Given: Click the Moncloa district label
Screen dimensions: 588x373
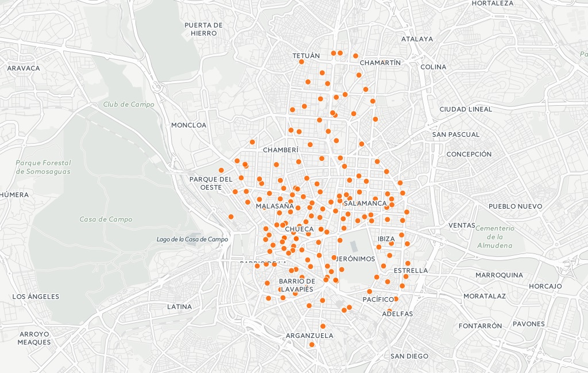Looking at the screenshot, I should (188, 125).
